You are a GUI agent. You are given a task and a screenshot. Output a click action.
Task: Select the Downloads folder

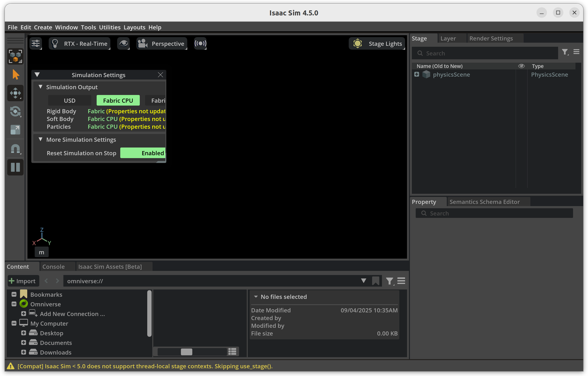56,352
